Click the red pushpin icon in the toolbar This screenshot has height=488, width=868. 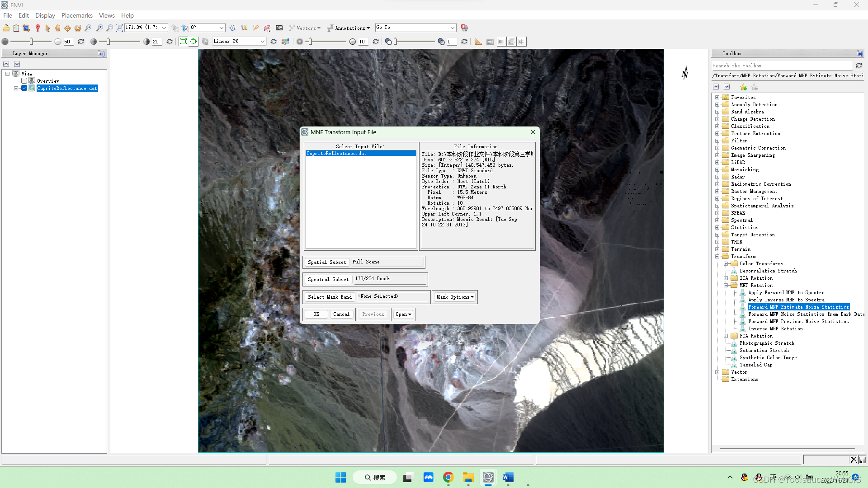38,28
